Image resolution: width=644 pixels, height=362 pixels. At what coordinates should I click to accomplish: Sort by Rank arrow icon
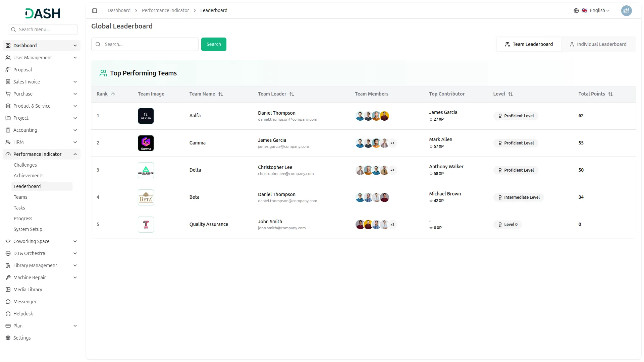point(113,94)
